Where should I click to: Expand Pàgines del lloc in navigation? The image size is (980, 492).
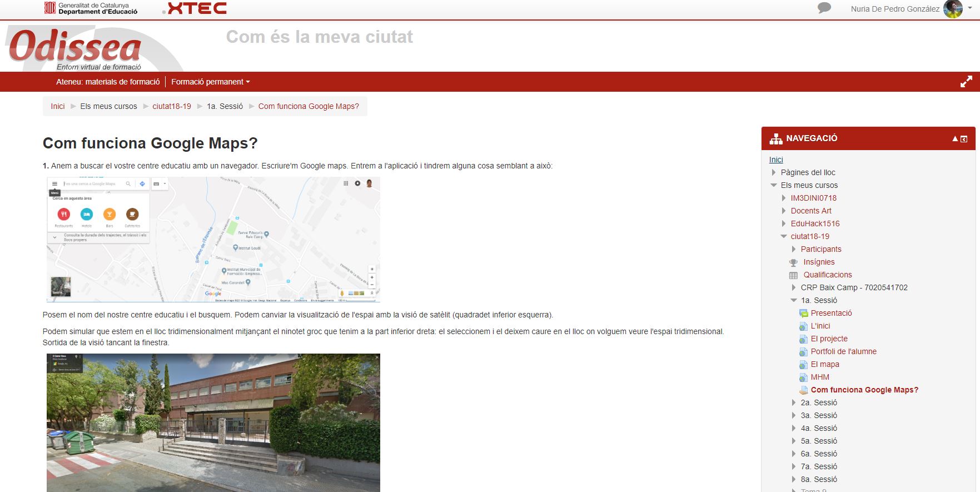(774, 172)
